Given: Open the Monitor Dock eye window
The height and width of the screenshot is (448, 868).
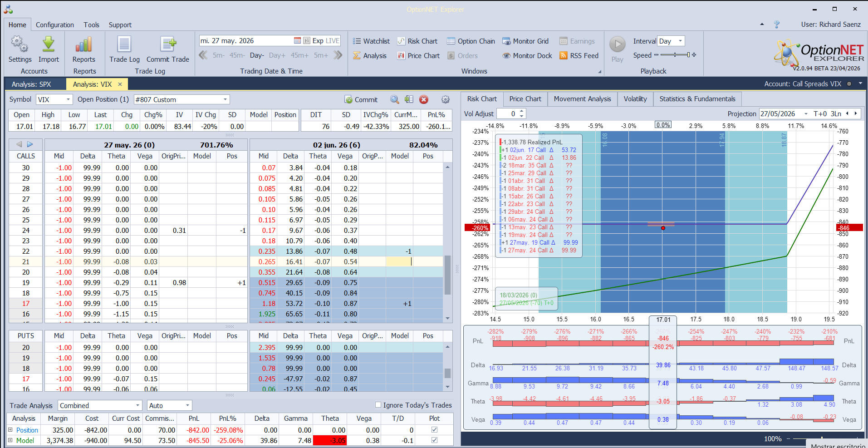Looking at the screenshot, I should [x=527, y=55].
